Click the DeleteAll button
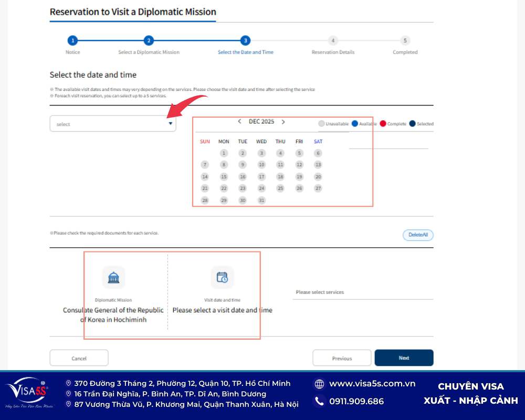525x420 pixels. coord(418,235)
